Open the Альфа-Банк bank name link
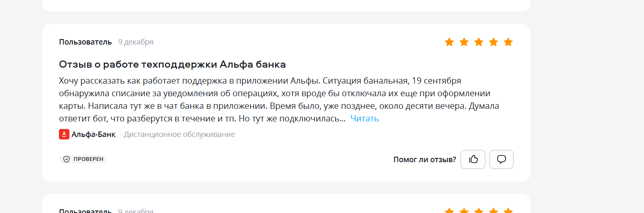This screenshot has height=213, width=644. pyautogui.click(x=93, y=134)
